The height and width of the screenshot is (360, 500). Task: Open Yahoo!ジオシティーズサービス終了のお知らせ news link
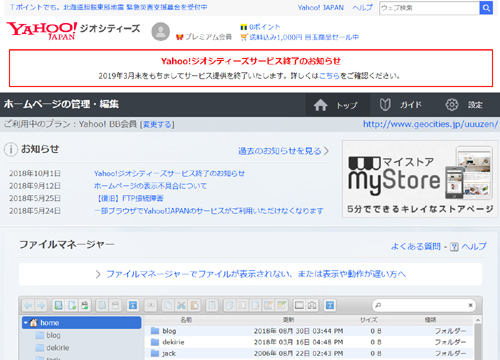(169, 173)
